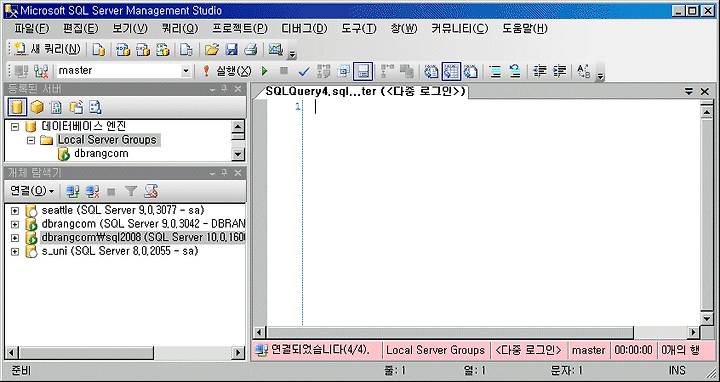Screen dimensions: 720x382
Task: Expand the s_uni server node
Action: (15, 252)
